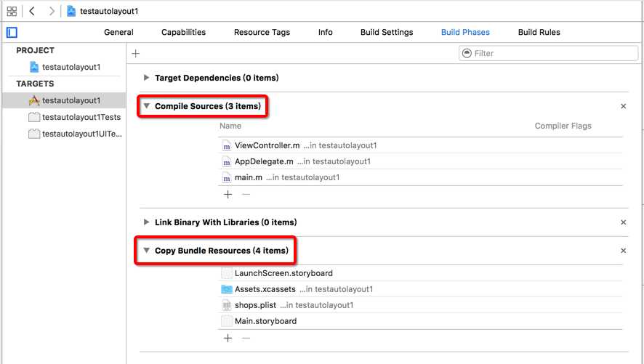Collapse Copy Bundle Resources section
This screenshot has width=644, height=364.
click(x=146, y=251)
